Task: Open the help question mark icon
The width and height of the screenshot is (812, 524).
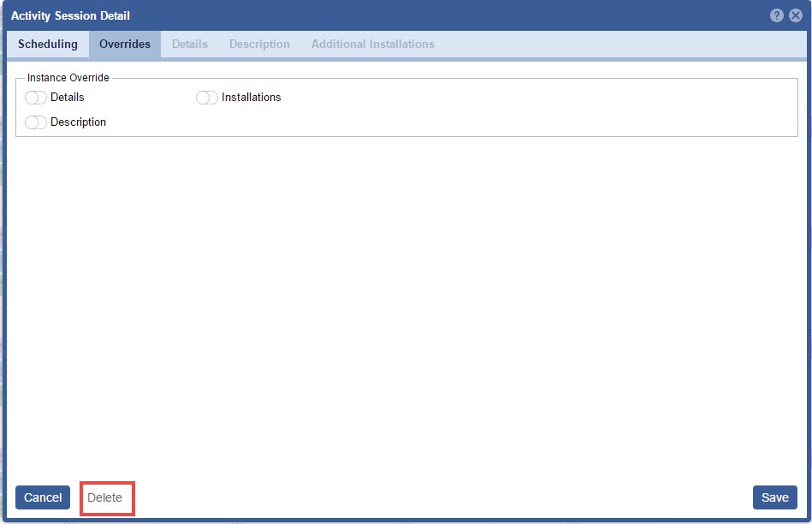Action: pyautogui.click(x=776, y=15)
